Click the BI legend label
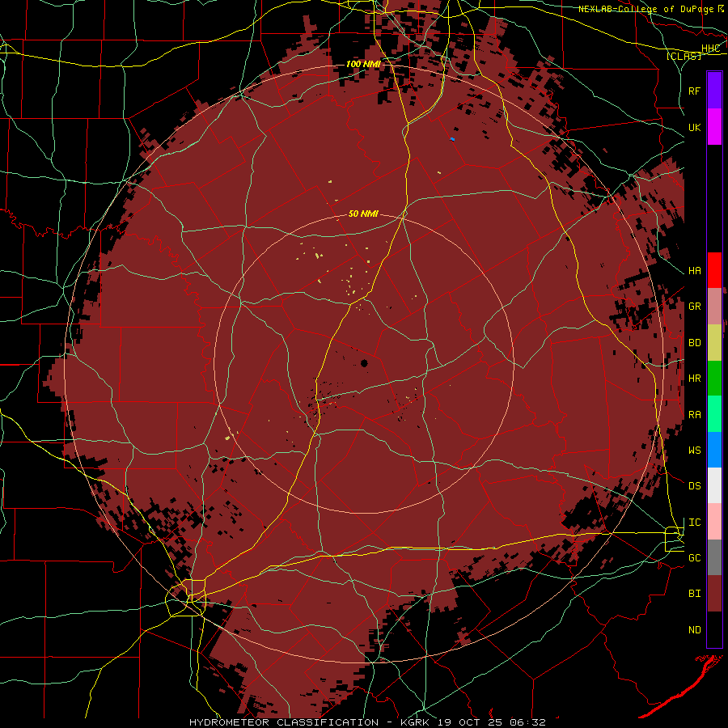 [694, 594]
